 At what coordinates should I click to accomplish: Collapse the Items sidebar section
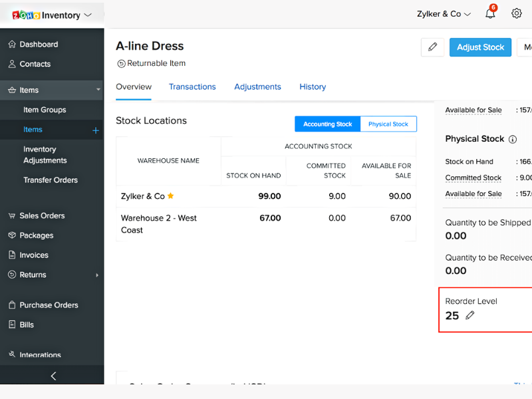tap(98, 90)
